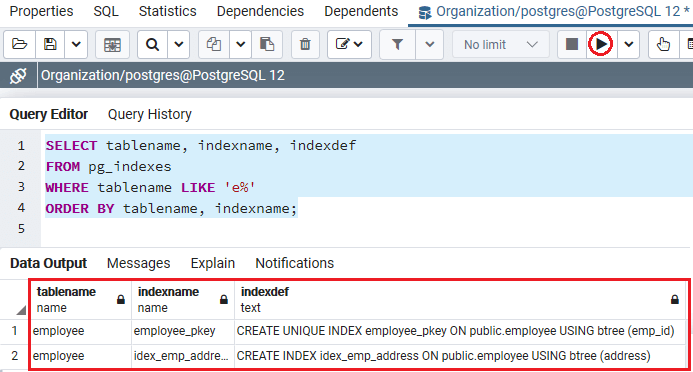The width and height of the screenshot is (693, 372).
Task: Open the Find magnifier tool
Action: (152, 44)
